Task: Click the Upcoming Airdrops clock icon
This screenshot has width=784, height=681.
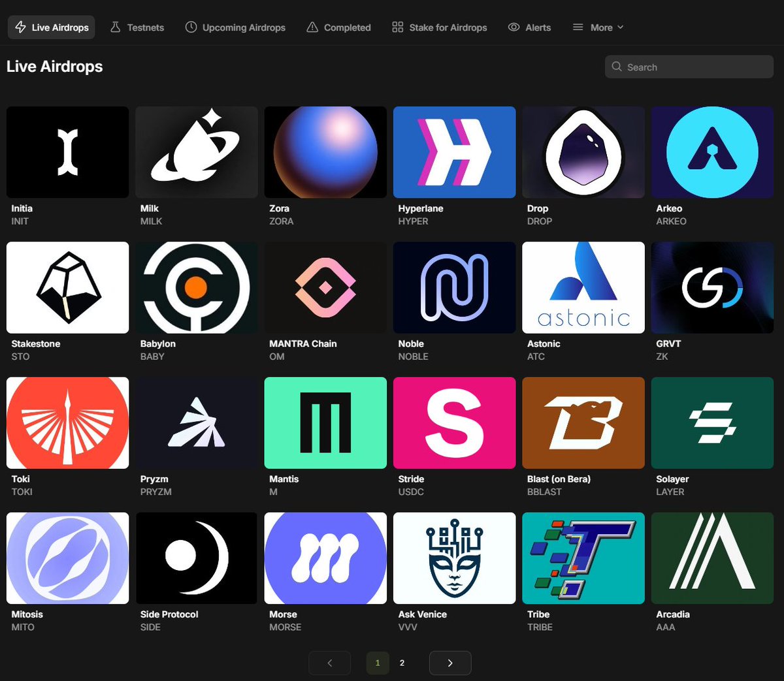Action: coord(190,27)
